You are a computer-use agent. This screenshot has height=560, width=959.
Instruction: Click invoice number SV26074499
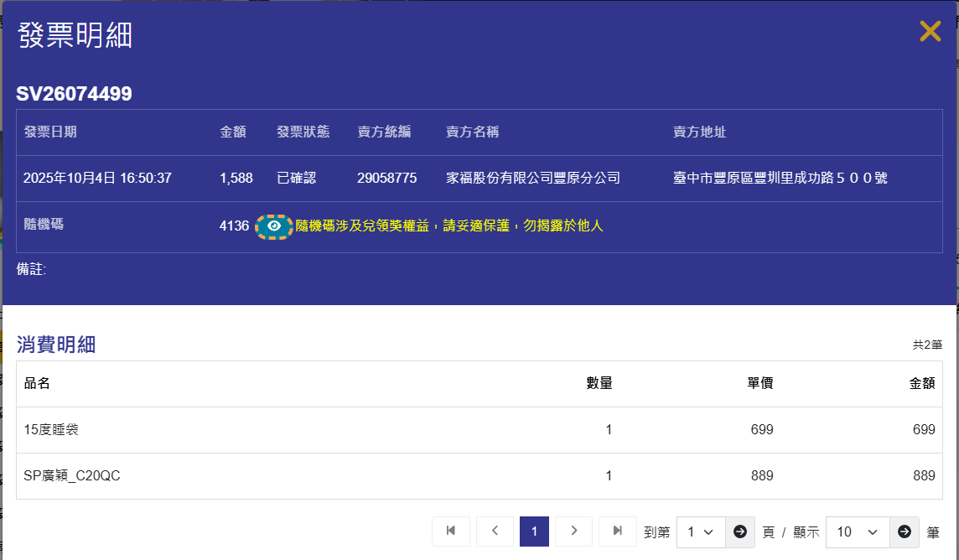pyautogui.click(x=74, y=94)
